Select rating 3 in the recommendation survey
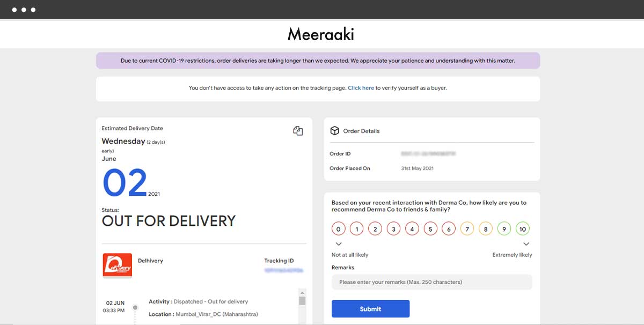 point(393,229)
